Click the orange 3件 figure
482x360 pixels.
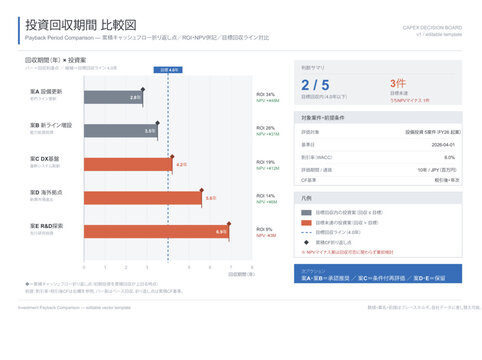398,83
